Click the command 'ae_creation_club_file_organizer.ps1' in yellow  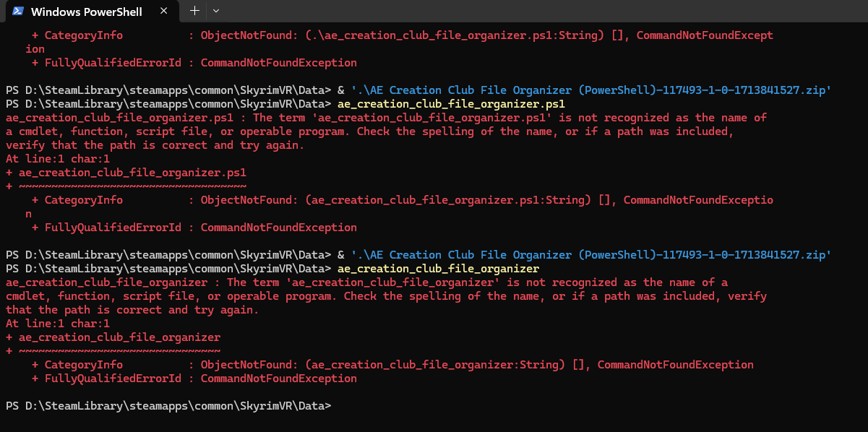[451, 104]
